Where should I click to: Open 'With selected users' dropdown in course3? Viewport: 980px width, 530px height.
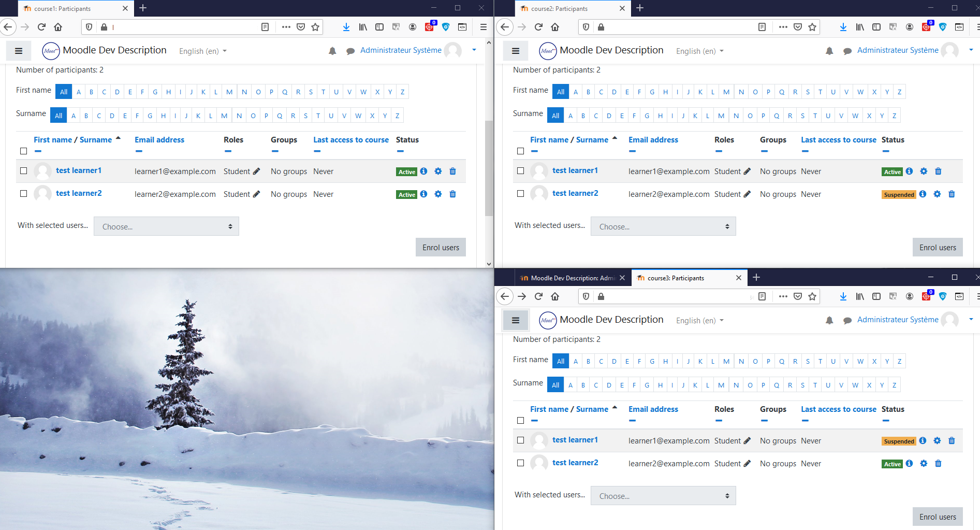pyautogui.click(x=663, y=496)
